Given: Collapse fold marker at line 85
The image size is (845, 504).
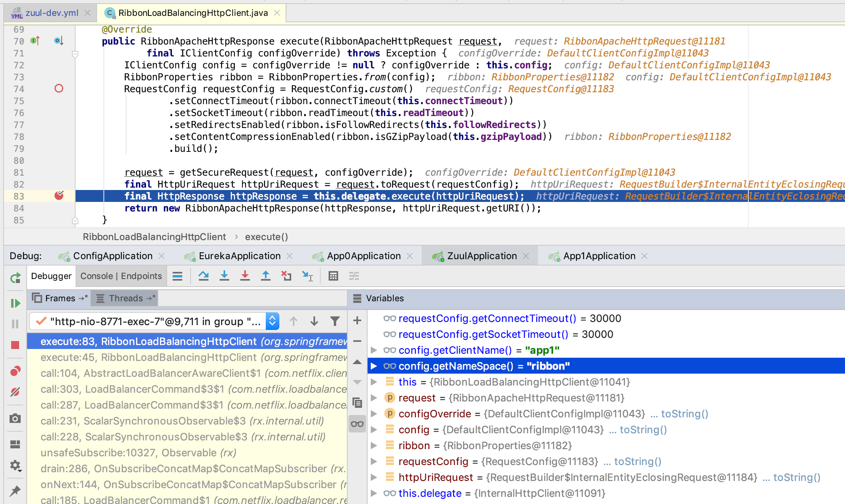Looking at the screenshot, I should point(75,220).
